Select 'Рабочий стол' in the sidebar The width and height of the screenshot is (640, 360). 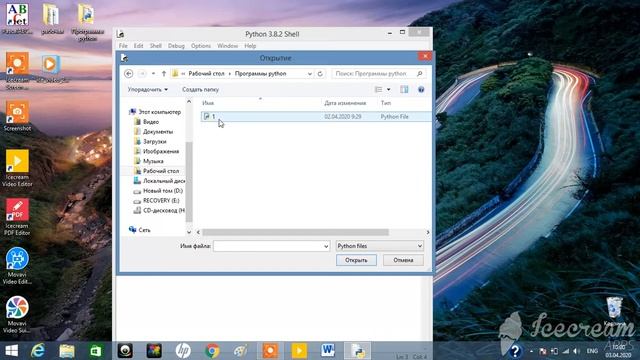[157, 171]
